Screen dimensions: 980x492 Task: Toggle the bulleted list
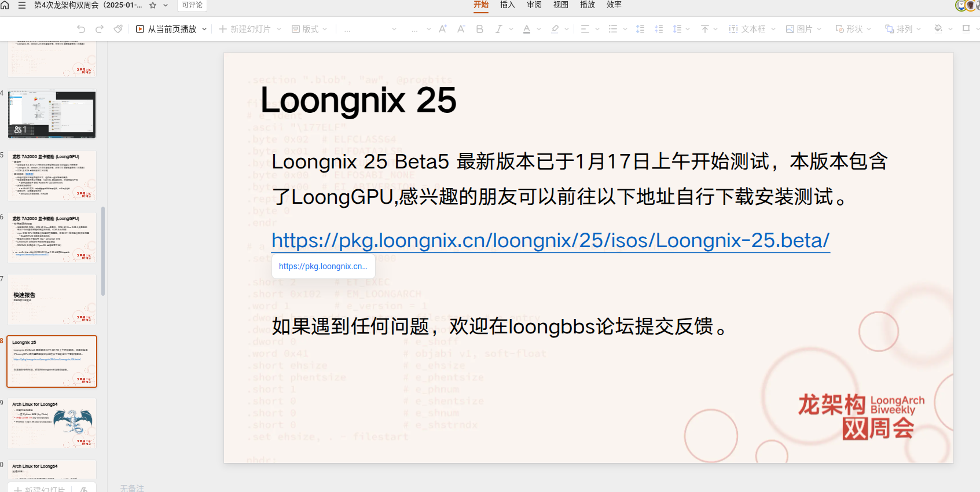click(613, 29)
